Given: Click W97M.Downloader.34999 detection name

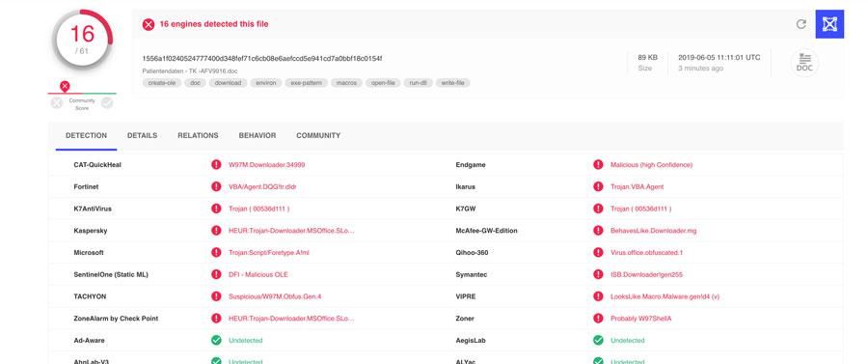Looking at the screenshot, I should (x=267, y=164).
